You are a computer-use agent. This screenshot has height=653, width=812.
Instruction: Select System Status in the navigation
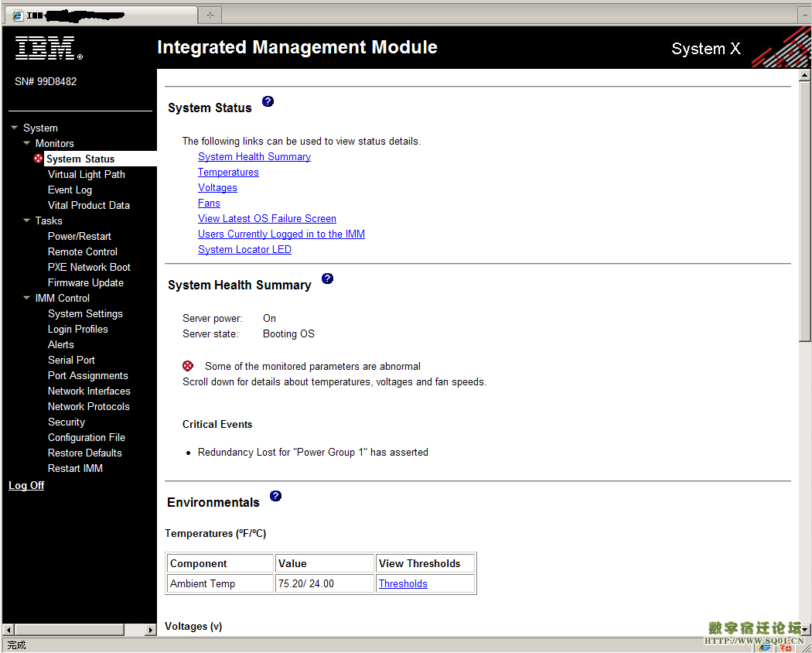coord(80,159)
